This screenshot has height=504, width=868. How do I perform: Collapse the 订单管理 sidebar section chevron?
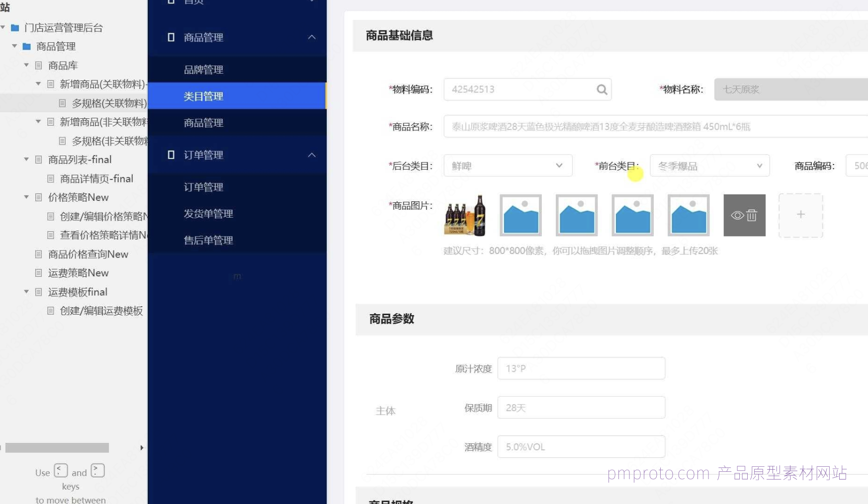pos(312,155)
